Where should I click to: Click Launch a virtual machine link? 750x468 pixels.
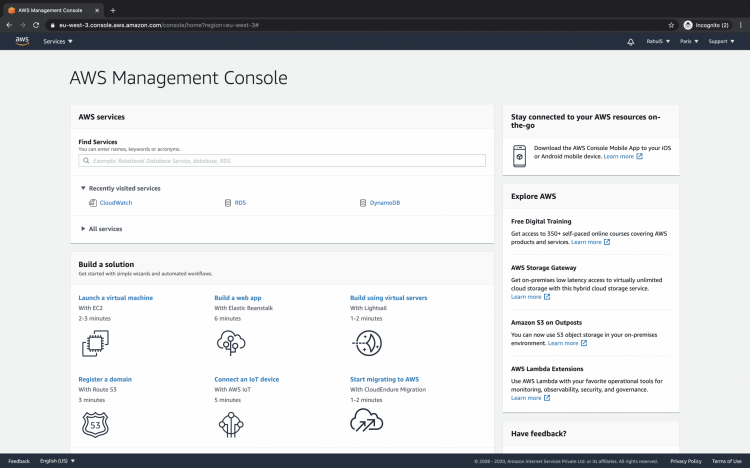pyautogui.click(x=116, y=298)
